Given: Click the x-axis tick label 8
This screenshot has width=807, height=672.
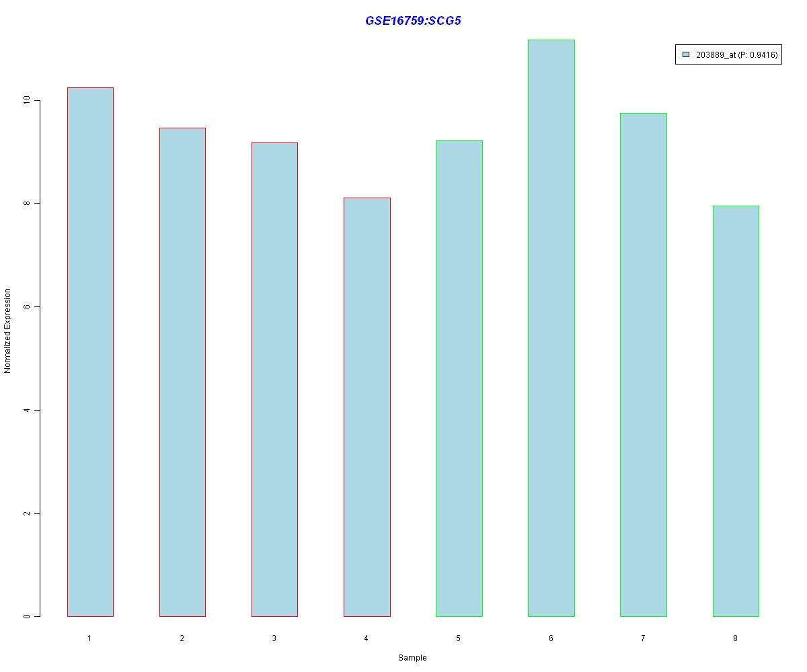Looking at the screenshot, I should 735,638.
